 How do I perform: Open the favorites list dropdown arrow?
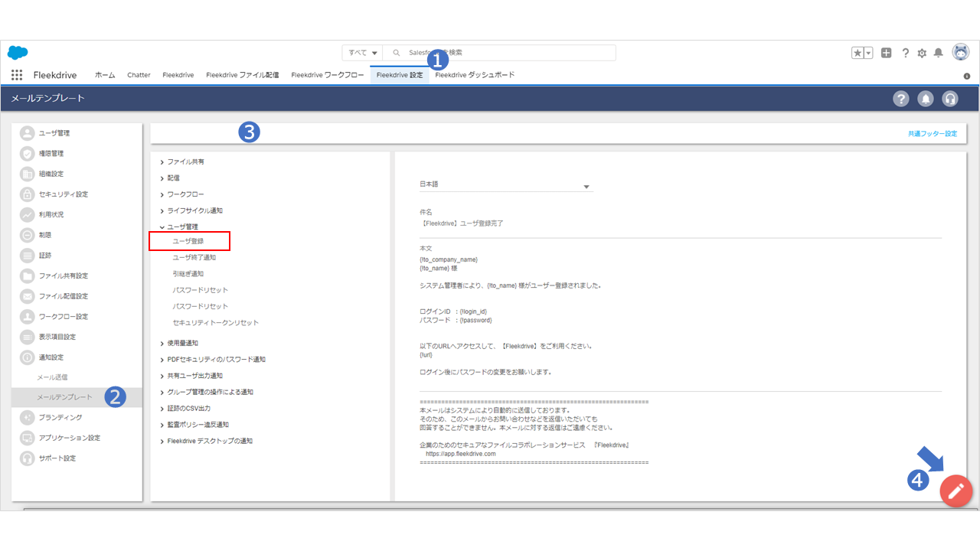click(869, 53)
